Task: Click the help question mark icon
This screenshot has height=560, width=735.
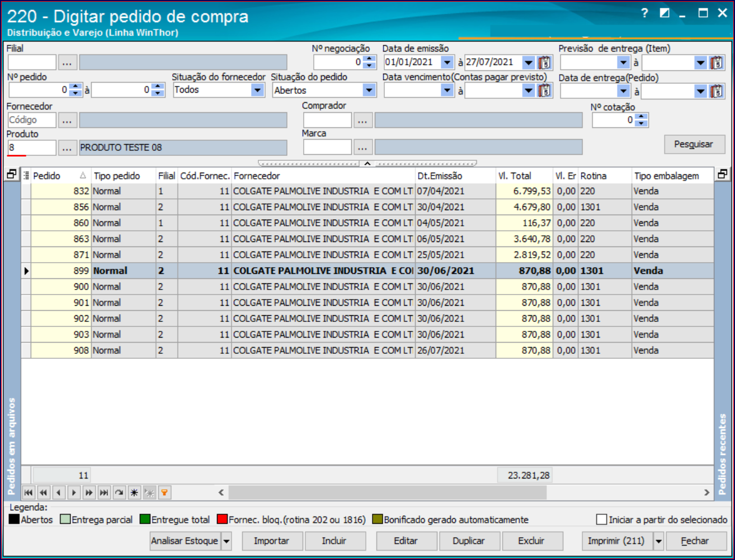Action: tap(644, 13)
